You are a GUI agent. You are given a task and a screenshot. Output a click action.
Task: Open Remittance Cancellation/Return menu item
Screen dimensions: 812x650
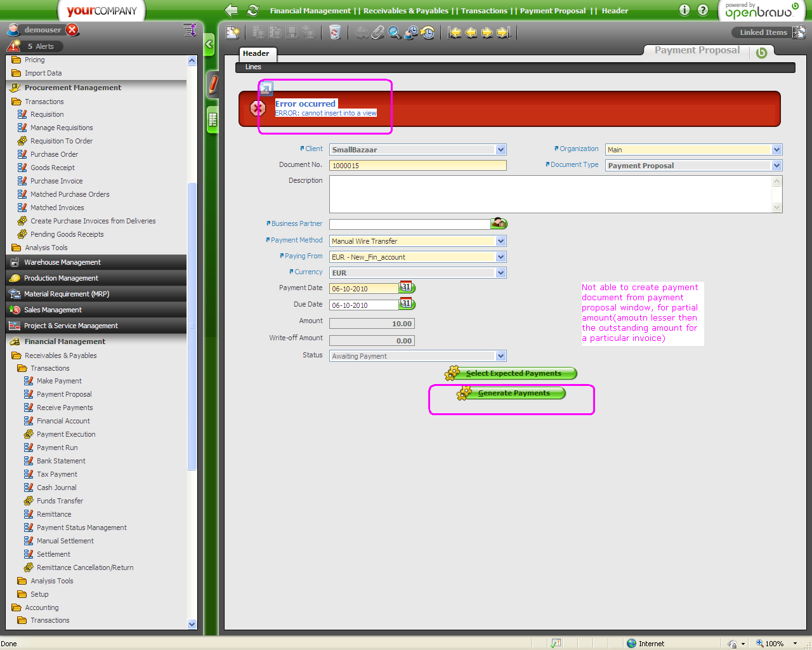[x=85, y=567]
